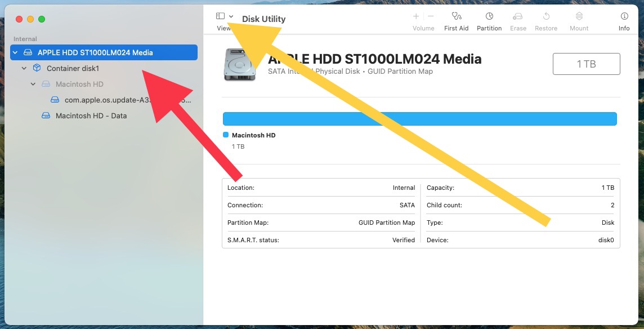This screenshot has height=329, width=644.
Task: Click the com.apple.os.update drive icon
Action: [55, 100]
